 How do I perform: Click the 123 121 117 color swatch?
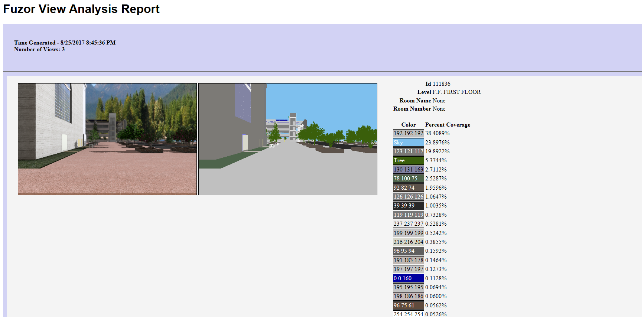tap(409, 151)
